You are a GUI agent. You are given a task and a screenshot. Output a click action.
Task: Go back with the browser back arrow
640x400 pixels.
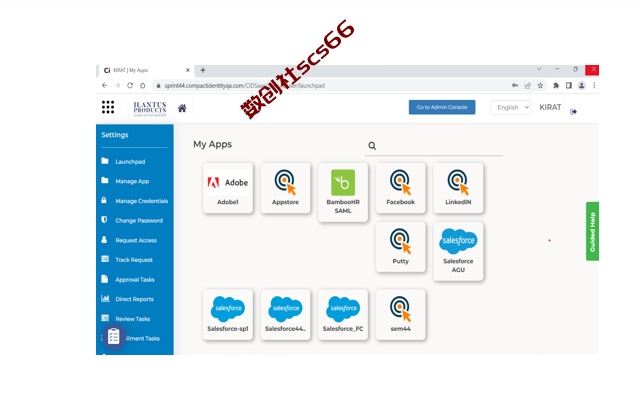tap(104, 85)
